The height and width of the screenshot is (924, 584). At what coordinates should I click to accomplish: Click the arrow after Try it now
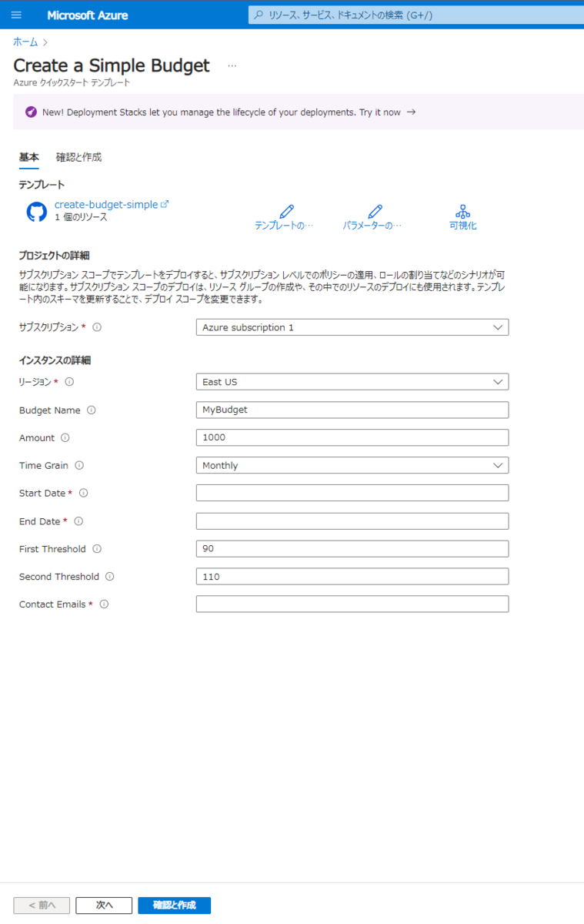click(411, 112)
